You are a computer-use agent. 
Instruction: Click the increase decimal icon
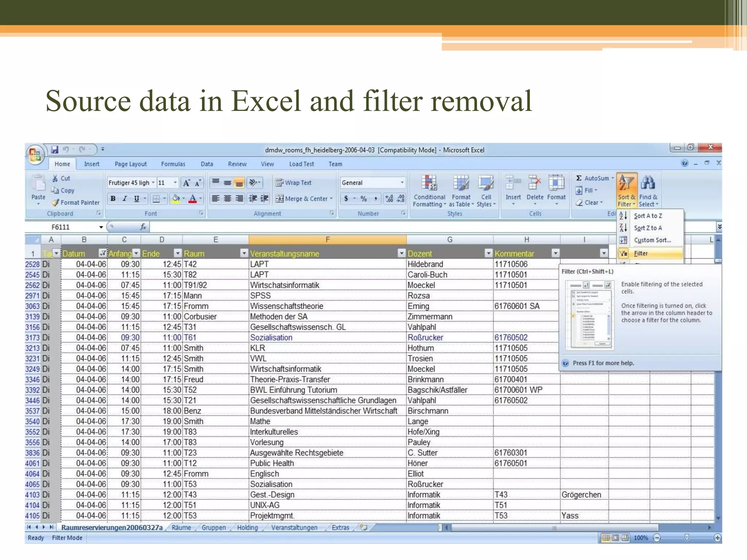click(390, 199)
